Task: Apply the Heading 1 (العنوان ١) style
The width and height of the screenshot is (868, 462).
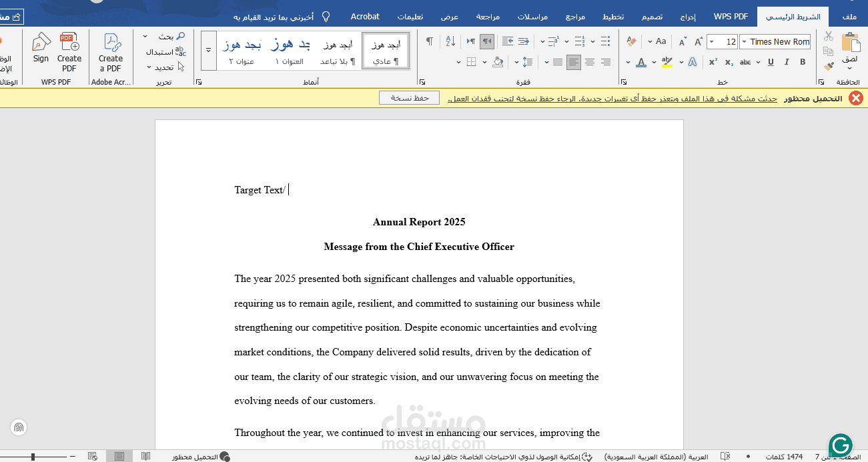Action: [x=290, y=51]
